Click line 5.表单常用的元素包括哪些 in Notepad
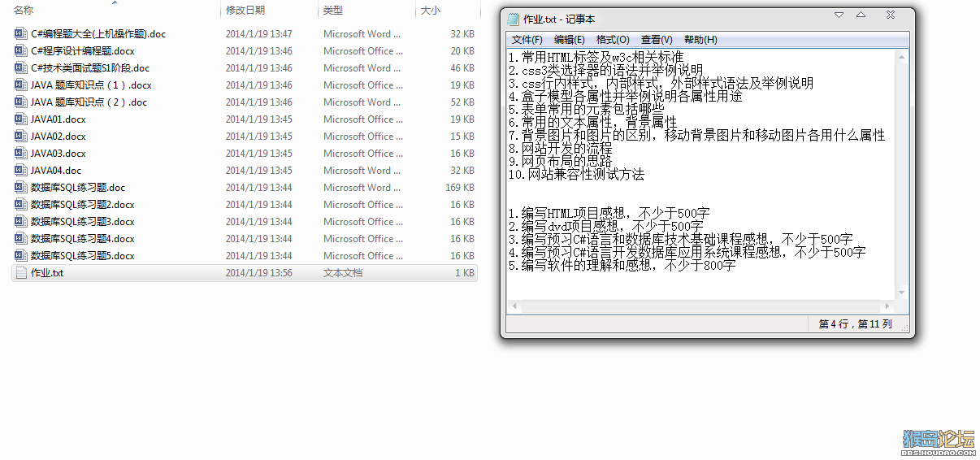980x460 pixels. click(586, 109)
